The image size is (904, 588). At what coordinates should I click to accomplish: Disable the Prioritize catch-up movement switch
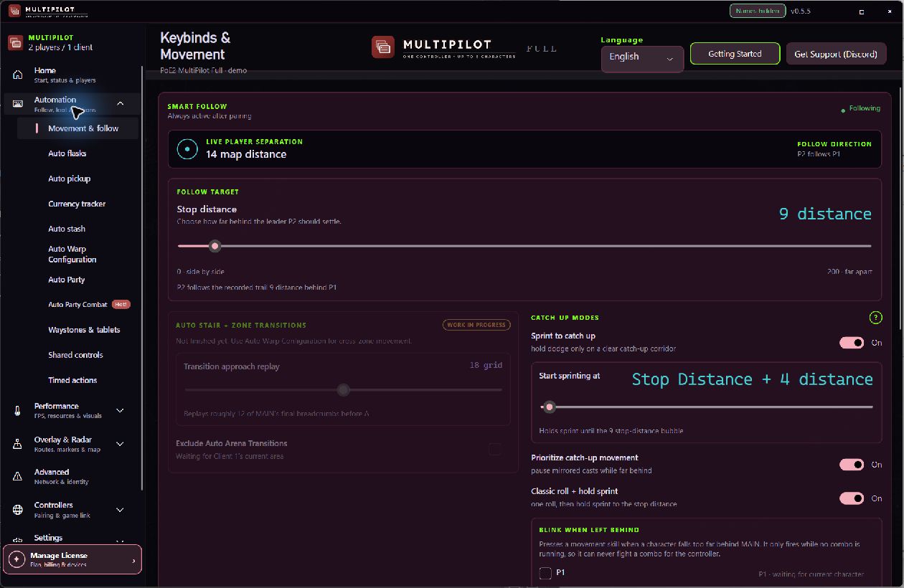[x=852, y=465]
